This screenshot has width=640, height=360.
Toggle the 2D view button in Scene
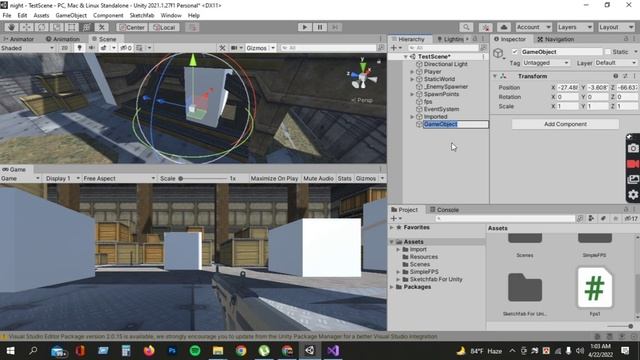pyautogui.click(x=64, y=48)
